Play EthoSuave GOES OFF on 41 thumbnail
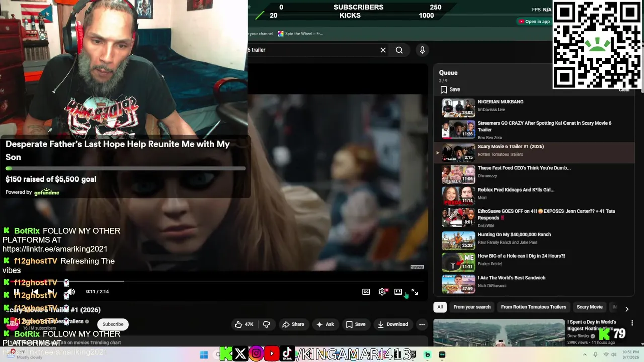The image size is (644, 362). [458, 217]
